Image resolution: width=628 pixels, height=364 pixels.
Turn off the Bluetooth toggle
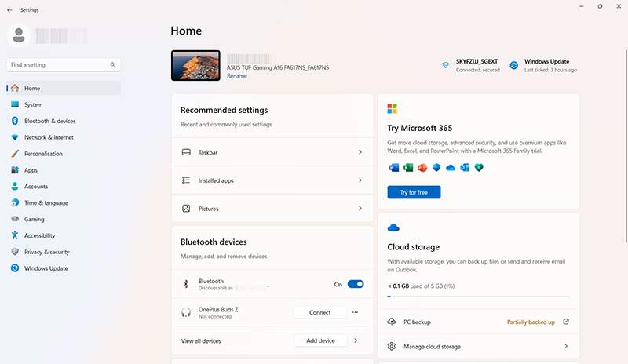point(356,284)
